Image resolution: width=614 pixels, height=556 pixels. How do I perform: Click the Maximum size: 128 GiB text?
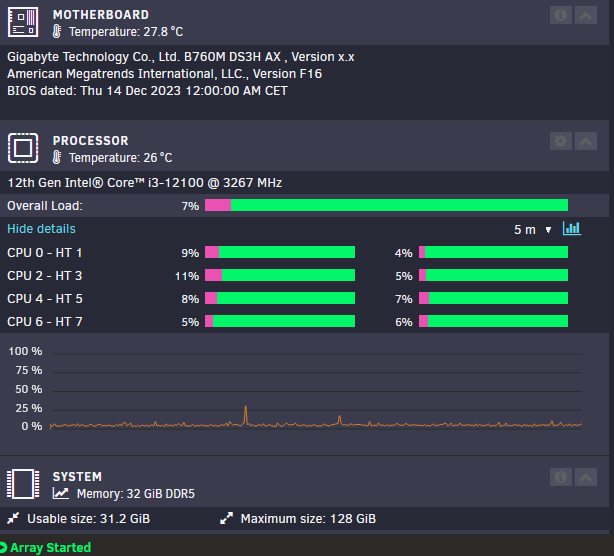point(308,519)
